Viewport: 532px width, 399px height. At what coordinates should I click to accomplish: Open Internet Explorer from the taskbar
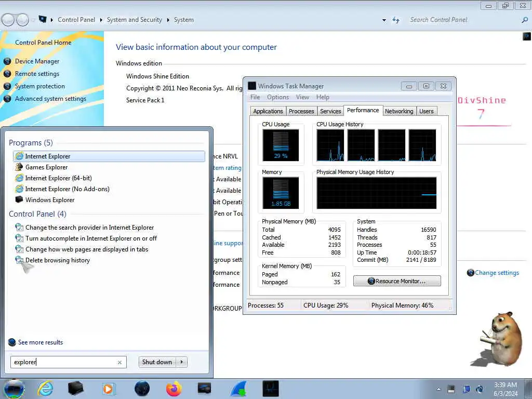click(x=46, y=389)
